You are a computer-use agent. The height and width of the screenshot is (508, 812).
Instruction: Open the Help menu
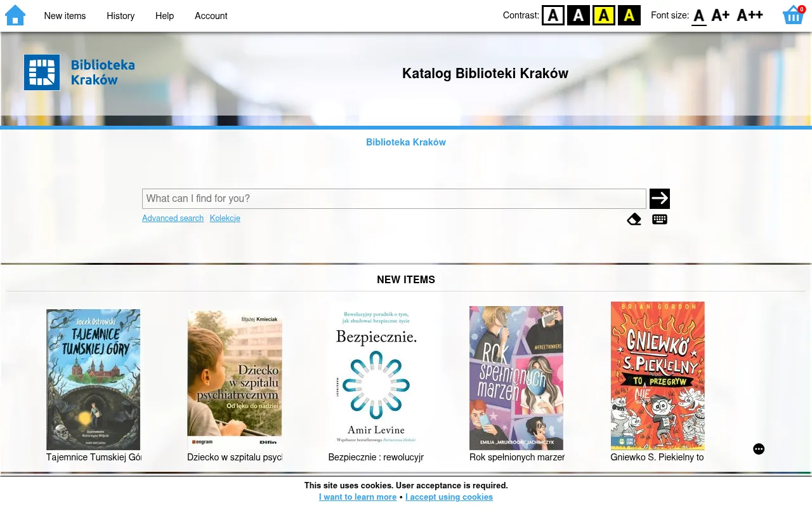(x=164, y=16)
